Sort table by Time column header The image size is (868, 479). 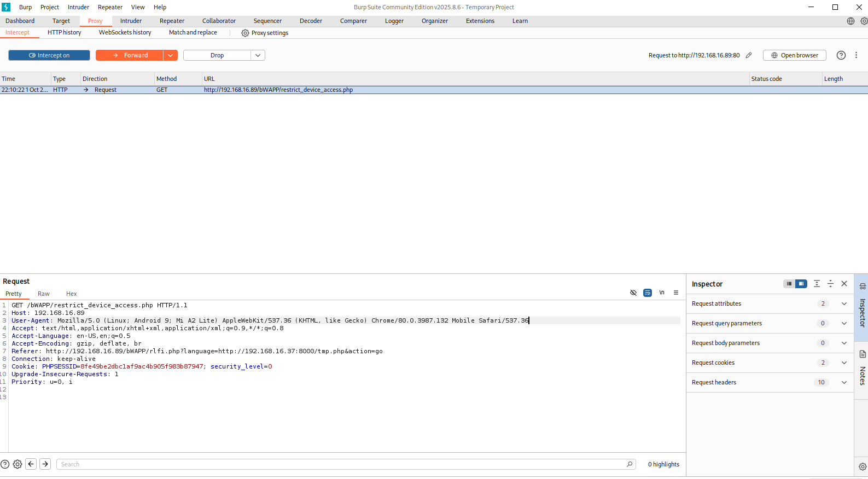[25, 79]
